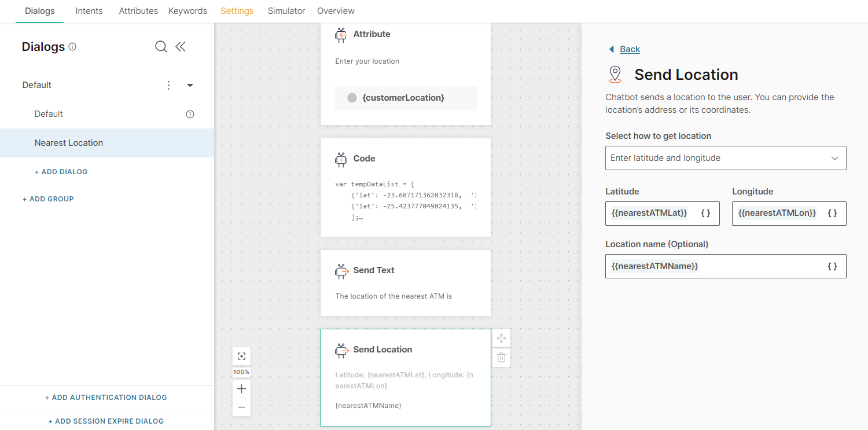Click the move handle beside Send Location block
The image size is (868, 430).
[x=501, y=338]
